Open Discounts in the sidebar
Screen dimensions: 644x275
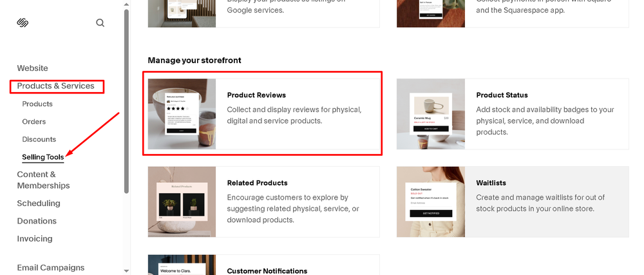[39, 139]
